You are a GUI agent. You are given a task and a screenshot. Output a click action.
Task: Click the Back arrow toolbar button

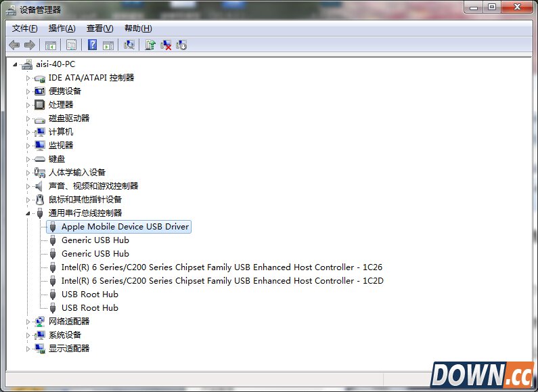click(14, 45)
